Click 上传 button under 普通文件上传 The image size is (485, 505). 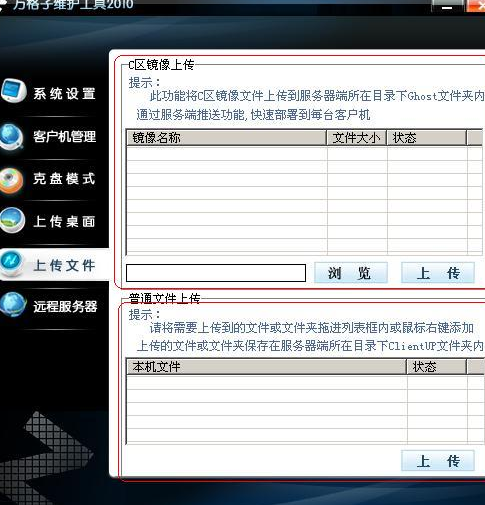tap(438, 461)
